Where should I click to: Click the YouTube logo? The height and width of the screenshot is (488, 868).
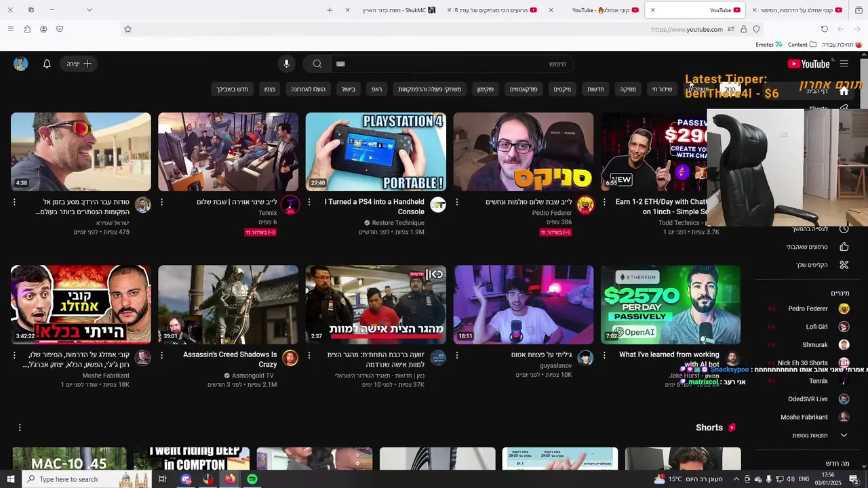click(809, 64)
